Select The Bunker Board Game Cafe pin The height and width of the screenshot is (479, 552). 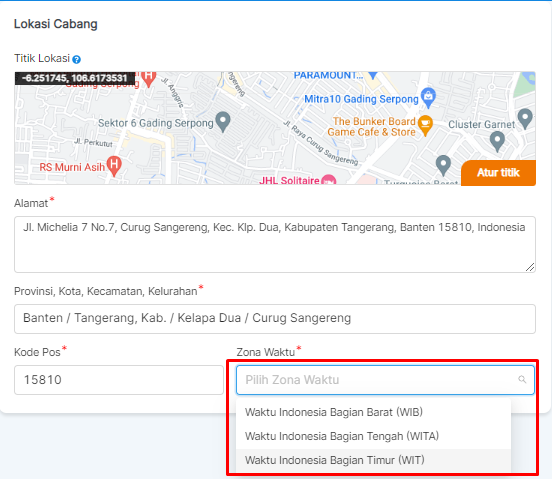pos(425,125)
